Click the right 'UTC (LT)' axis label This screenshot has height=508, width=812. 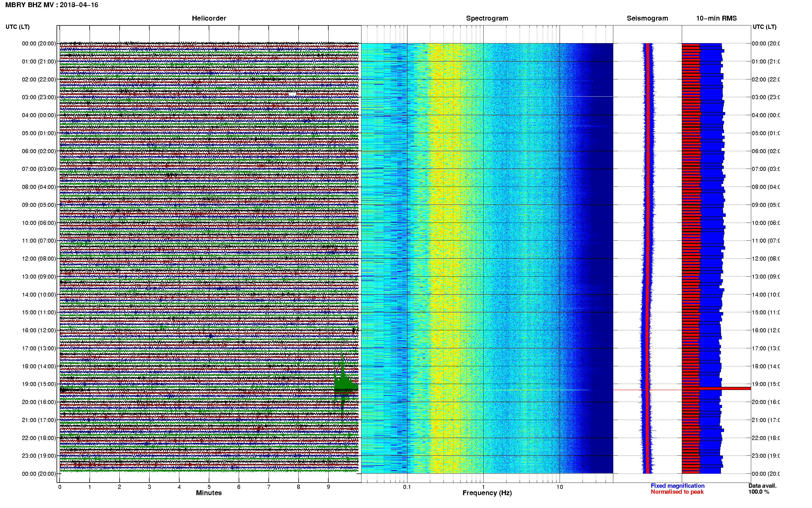pyautogui.click(x=764, y=27)
